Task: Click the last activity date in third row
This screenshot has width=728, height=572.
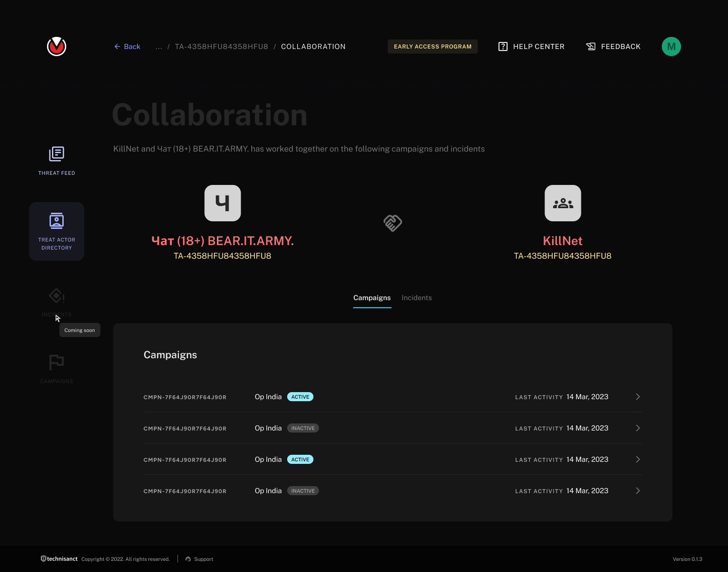Action: [587, 459]
